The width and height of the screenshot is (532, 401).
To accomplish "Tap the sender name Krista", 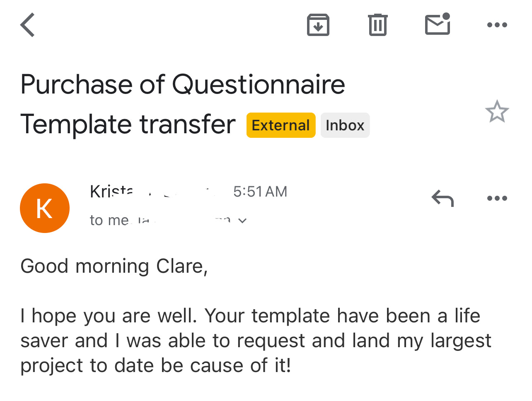I will (112, 192).
